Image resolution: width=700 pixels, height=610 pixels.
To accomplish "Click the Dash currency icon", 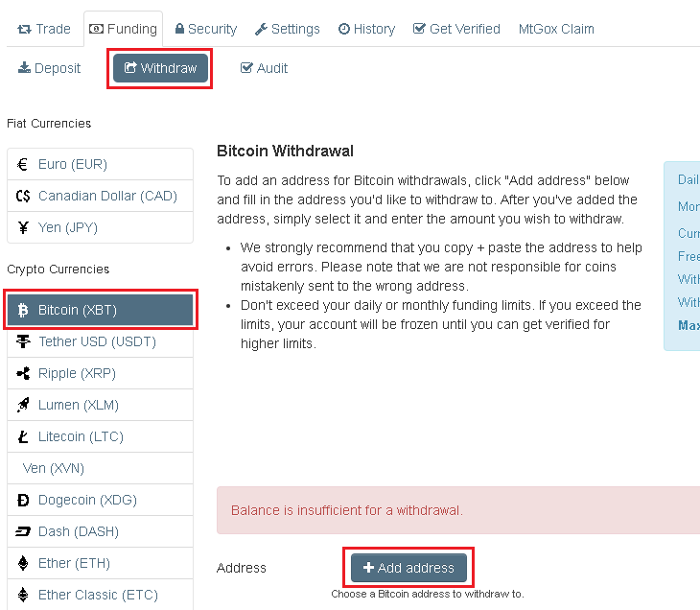I will tap(23, 531).
